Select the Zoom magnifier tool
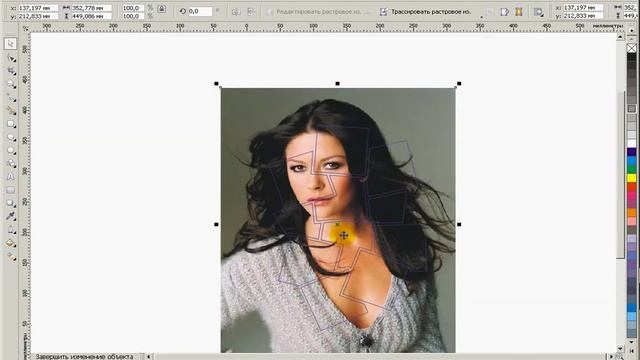 coord(11,84)
